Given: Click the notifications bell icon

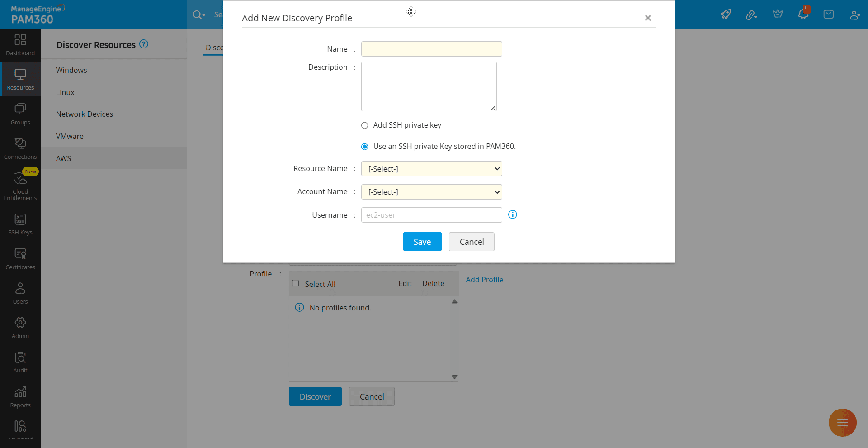Looking at the screenshot, I should pos(803,14).
